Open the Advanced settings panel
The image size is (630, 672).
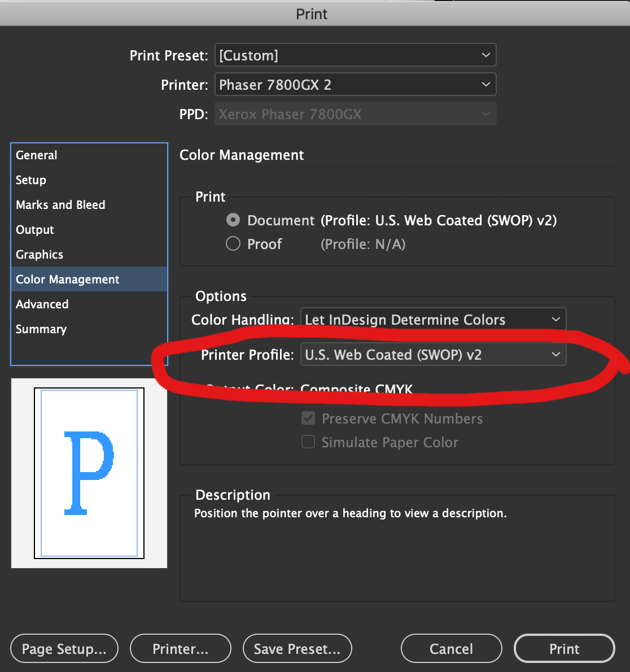coord(42,304)
